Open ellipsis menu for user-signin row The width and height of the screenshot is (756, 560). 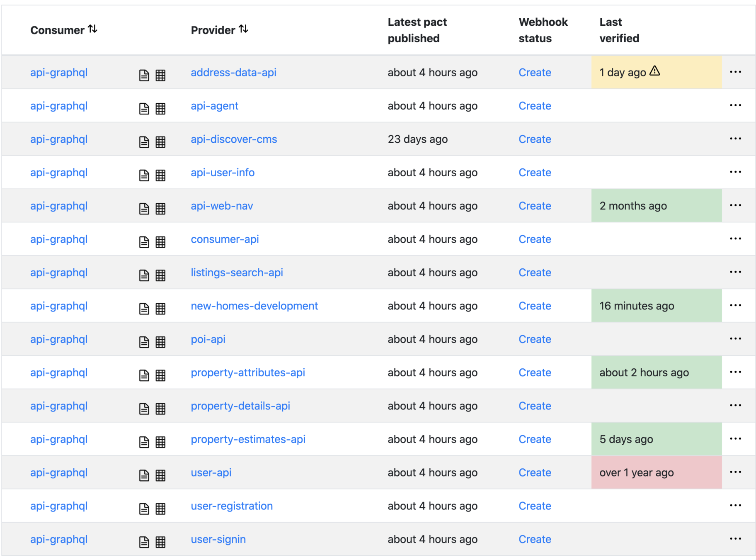pos(735,539)
